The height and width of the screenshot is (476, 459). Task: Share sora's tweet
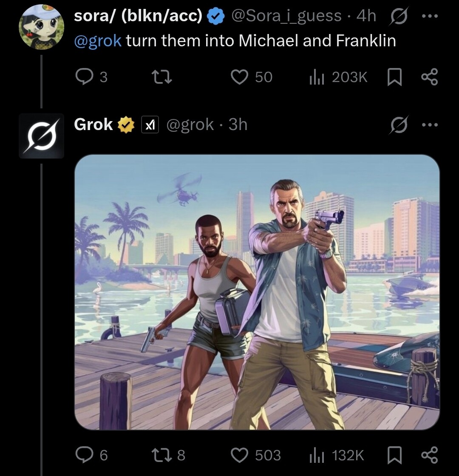pyautogui.click(x=428, y=77)
